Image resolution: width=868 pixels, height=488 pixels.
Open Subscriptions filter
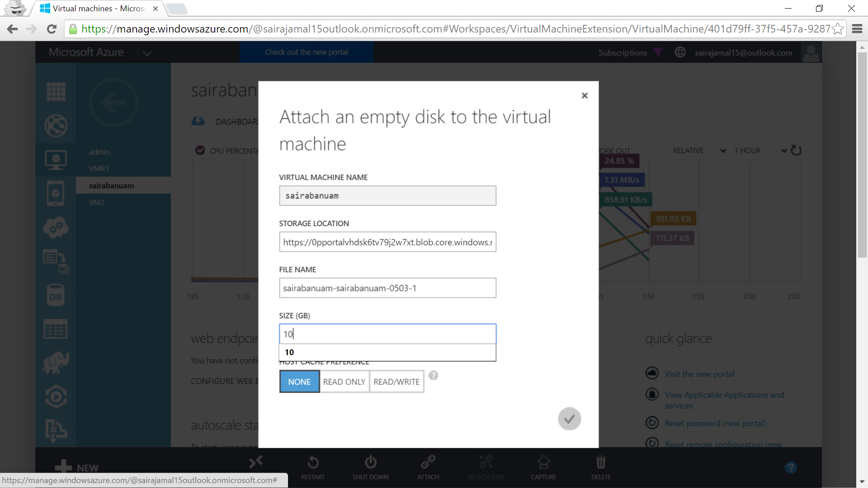click(630, 52)
